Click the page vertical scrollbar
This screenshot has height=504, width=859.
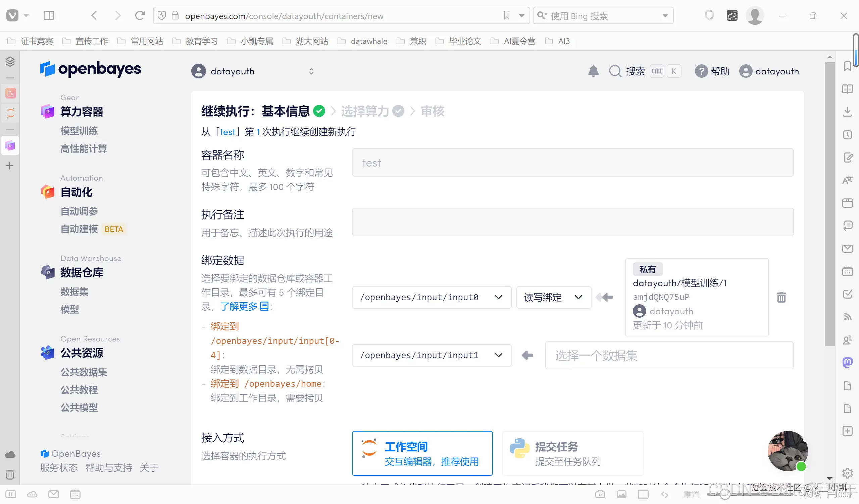coord(829,204)
